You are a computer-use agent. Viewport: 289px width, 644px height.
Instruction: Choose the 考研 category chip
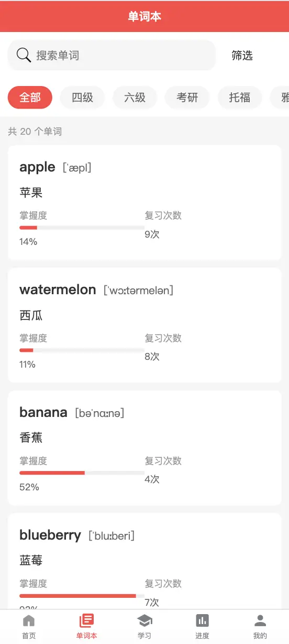(x=187, y=98)
